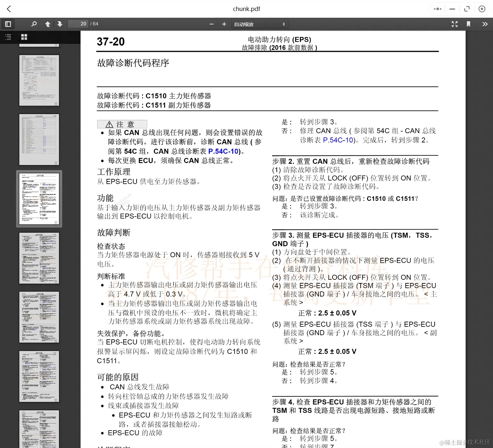Open the bookmark current view tool
Viewport: 493px width, 448px height.
[469, 24]
